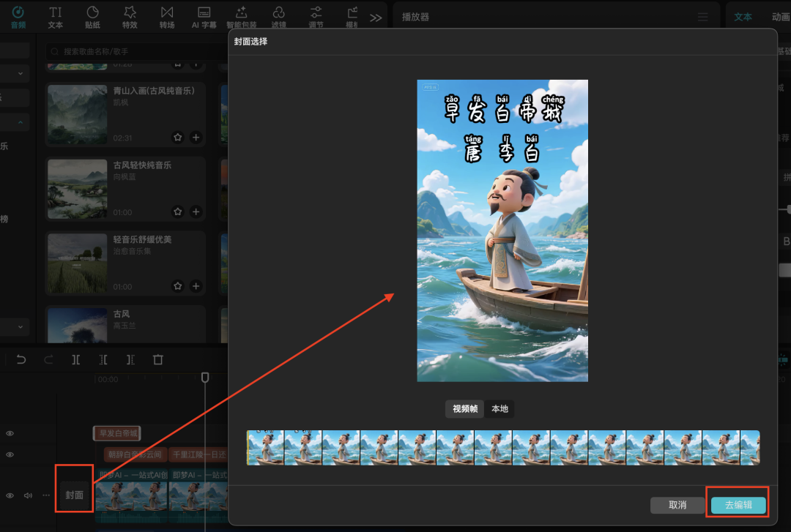Open the hamburger menu next to 播放器
Image resolution: width=791 pixels, height=532 pixels.
[702, 16]
